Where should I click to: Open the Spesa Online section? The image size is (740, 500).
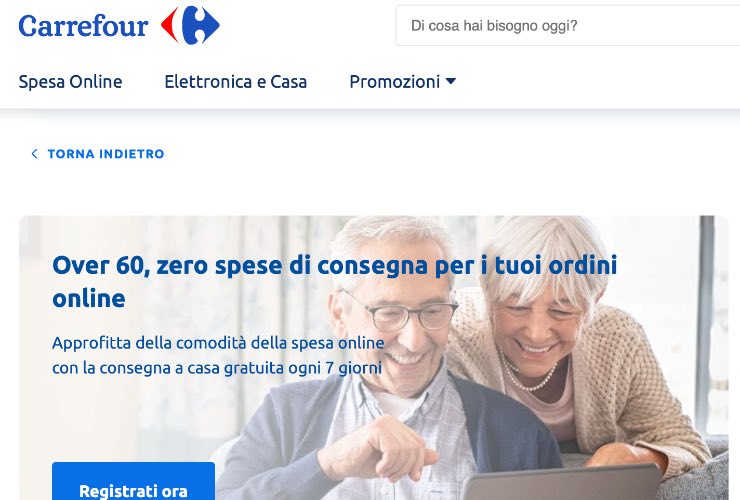(70, 82)
